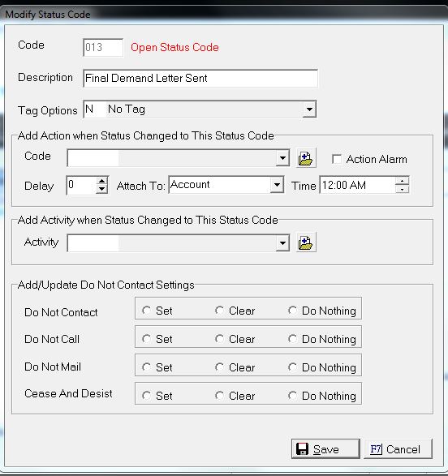The image size is (448, 476).
Task: Enable the Action Alarm checkbox
Action: pyautogui.click(x=337, y=159)
